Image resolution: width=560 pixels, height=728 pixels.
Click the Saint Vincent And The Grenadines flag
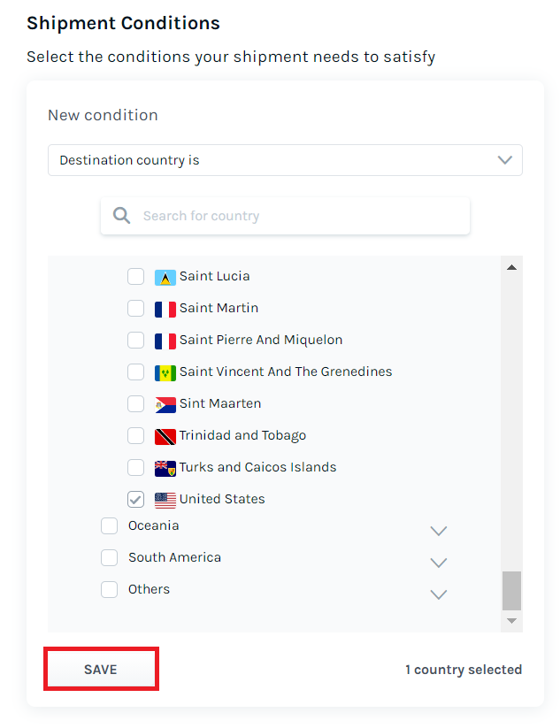click(x=165, y=372)
